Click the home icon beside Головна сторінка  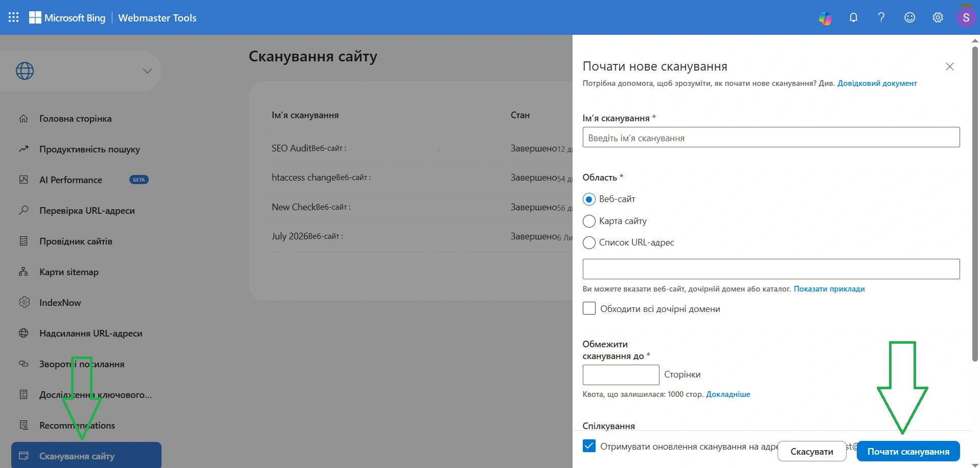(x=24, y=119)
